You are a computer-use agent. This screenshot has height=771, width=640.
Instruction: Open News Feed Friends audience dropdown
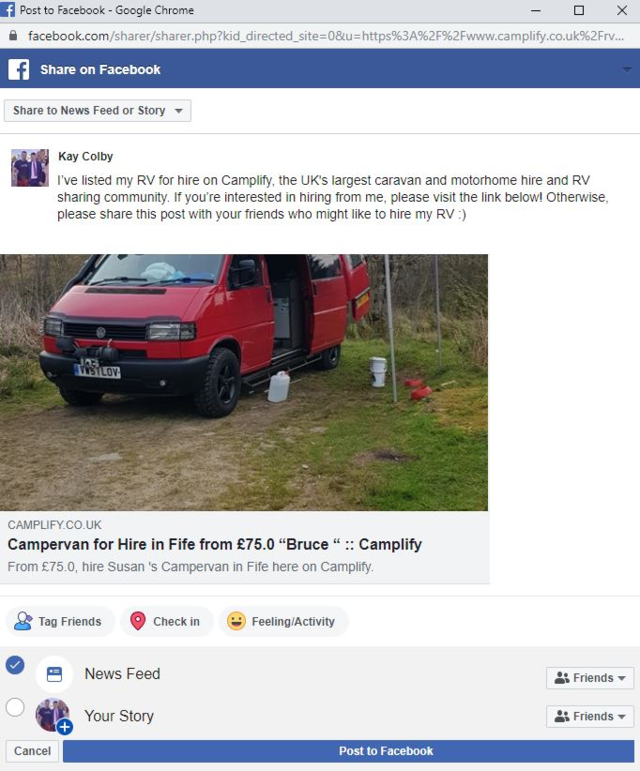590,678
